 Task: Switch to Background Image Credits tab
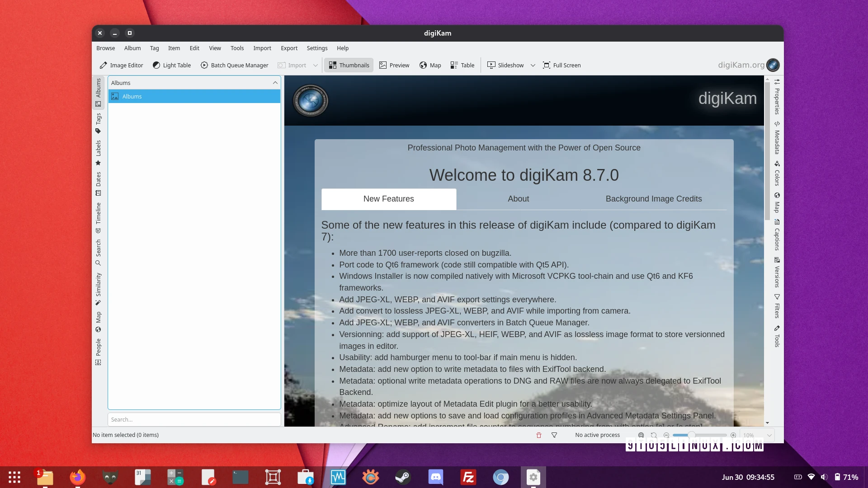[653, 199]
